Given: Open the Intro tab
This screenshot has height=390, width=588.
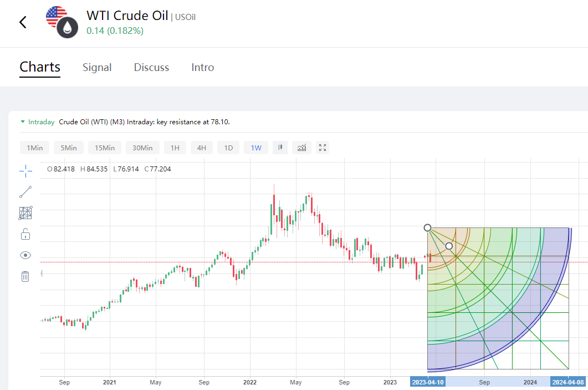Looking at the screenshot, I should click(x=202, y=67).
